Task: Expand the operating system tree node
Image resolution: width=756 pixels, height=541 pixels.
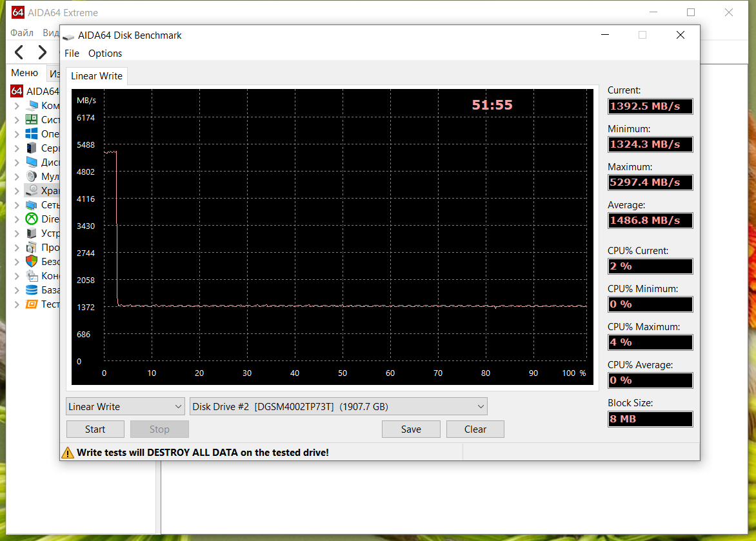Action: tap(17, 134)
